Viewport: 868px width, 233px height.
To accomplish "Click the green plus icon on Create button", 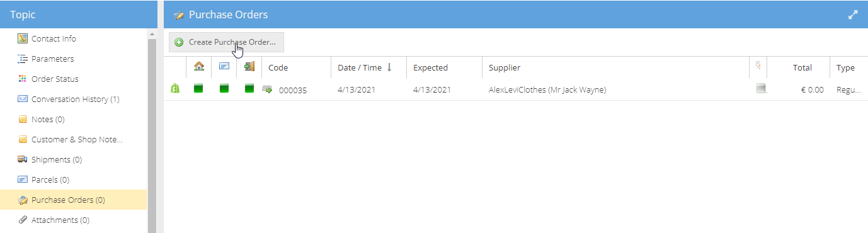I will pyautogui.click(x=179, y=42).
